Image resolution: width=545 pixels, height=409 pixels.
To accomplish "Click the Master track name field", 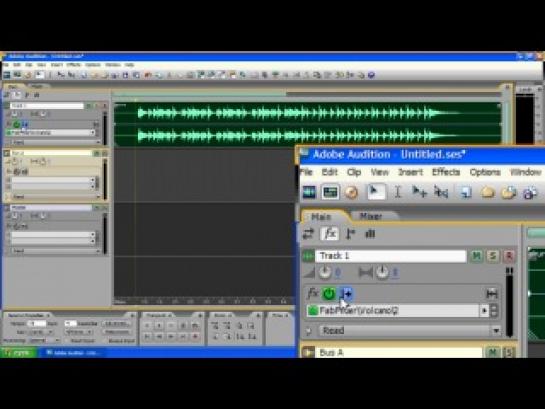I will 51,207.
